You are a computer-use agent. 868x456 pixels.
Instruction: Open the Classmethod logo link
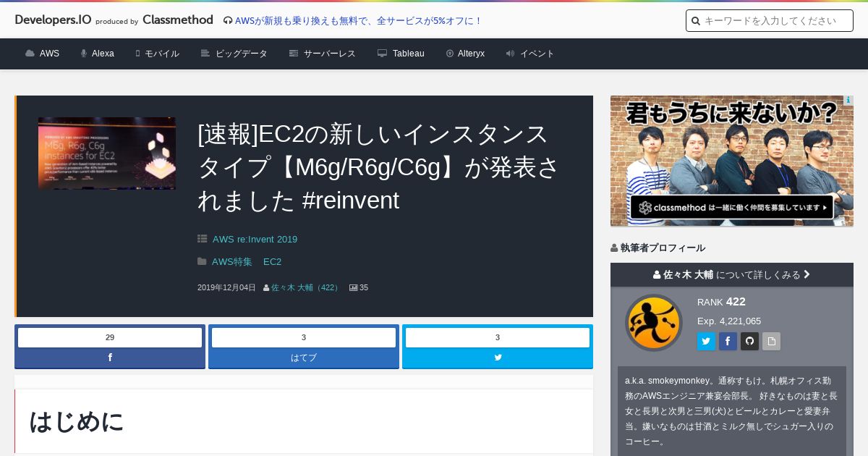[x=178, y=20]
